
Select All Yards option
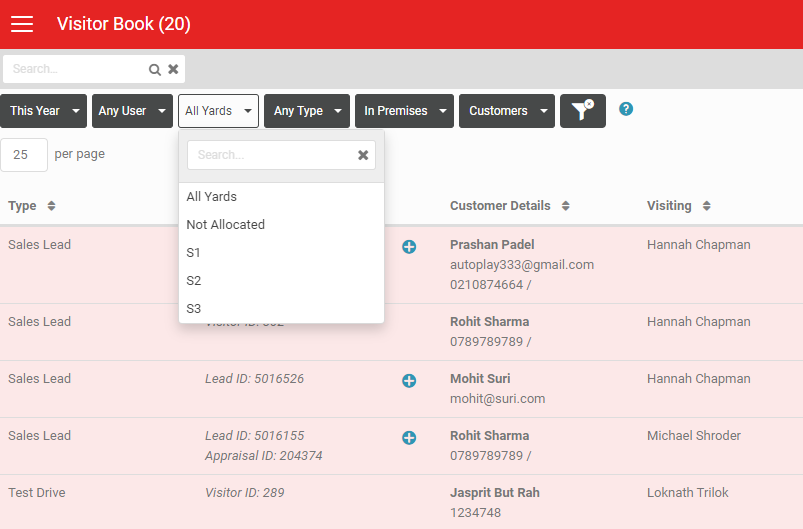tap(281, 197)
